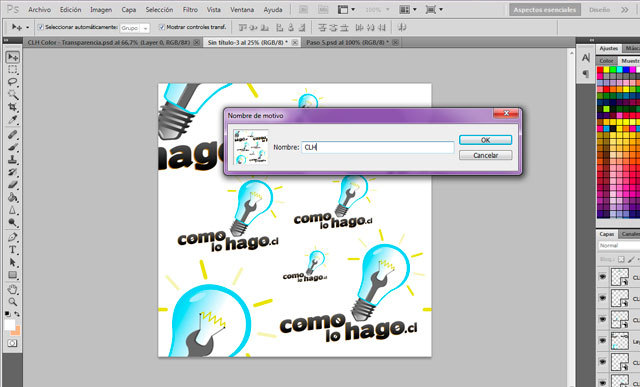The height and width of the screenshot is (387, 640).
Task: Select the Pen tool
Action: [x=13, y=237]
